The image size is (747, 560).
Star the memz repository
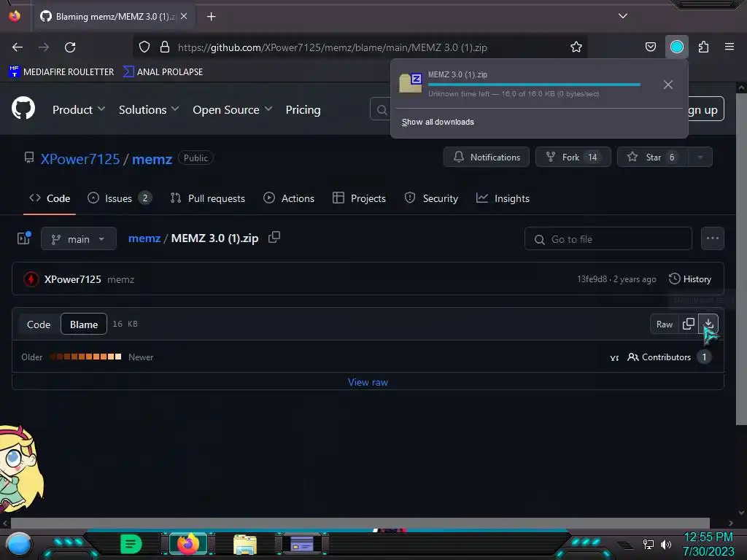click(653, 157)
